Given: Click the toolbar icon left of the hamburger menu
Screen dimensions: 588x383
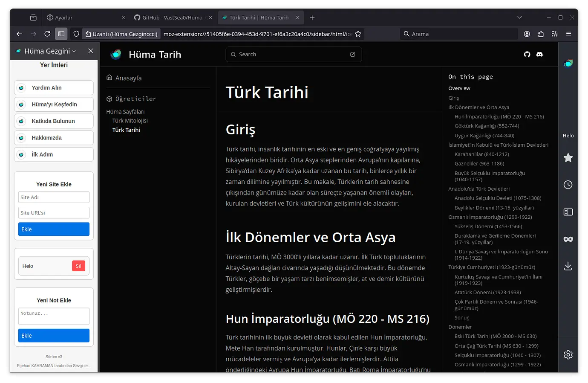Looking at the screenshot, I should pos(555,34).
